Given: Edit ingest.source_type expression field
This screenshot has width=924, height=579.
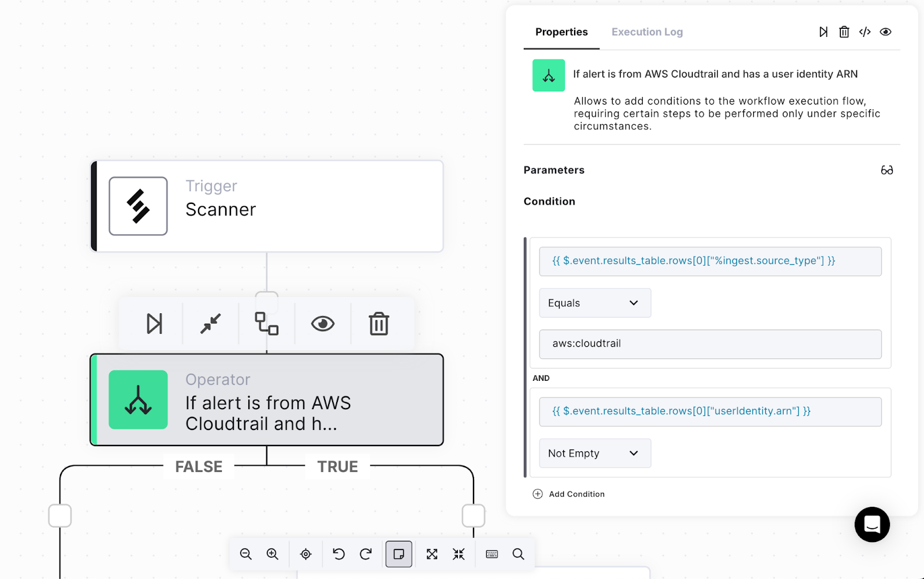Looking at the screenshot, I should [x=710, y=261].
